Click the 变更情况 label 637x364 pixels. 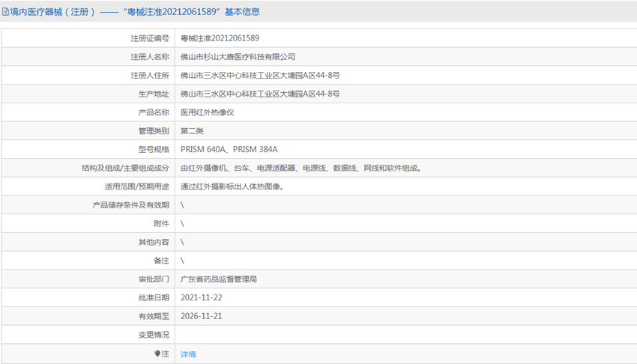pyautogui.click(x=154, y=335)
